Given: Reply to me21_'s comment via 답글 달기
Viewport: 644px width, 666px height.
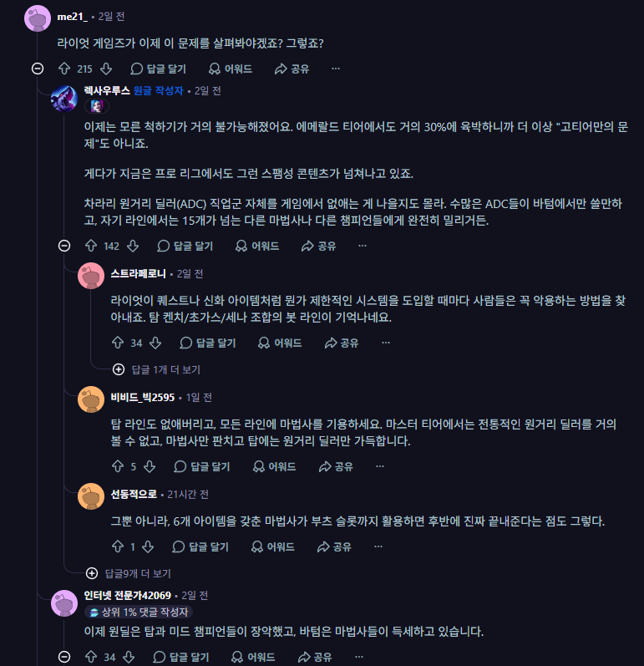Looking at the screenshot, I should click(x=159, y=69).
